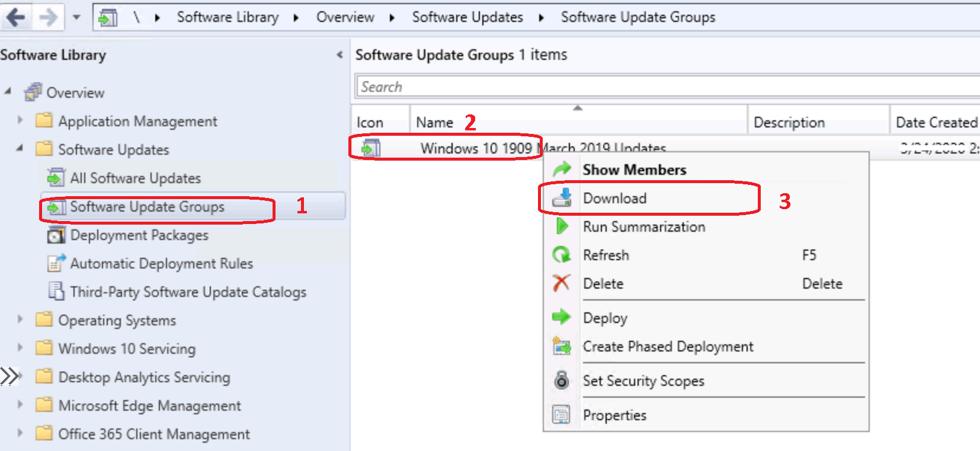The image size is (980, 451).
Task: Collapse the Software Updates tree node
Action: click(20, 148)
